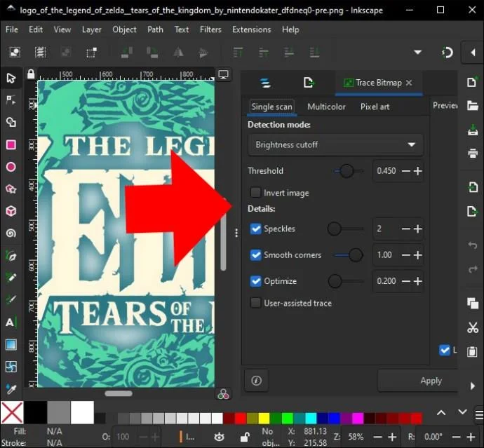Select the Star polygon tool
This screenshot has height=448, width=484.
[11, 189]
